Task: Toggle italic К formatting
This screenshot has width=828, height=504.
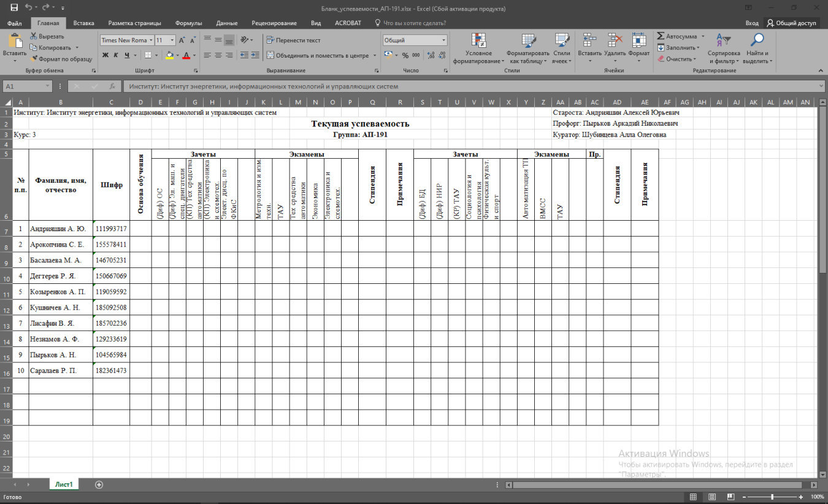Action: click(116, 55)
